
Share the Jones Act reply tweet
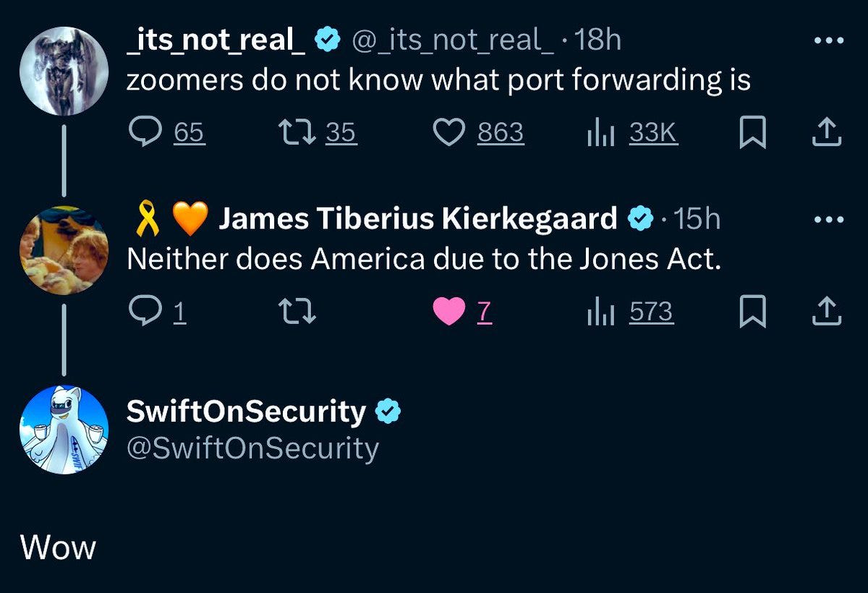click(828, 312)
